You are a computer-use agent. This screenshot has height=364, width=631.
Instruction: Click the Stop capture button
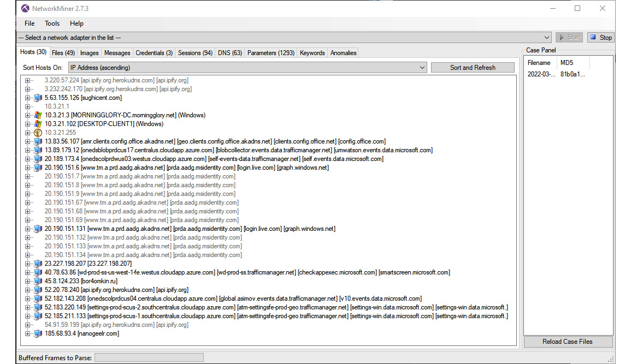[x=601, y=37]
